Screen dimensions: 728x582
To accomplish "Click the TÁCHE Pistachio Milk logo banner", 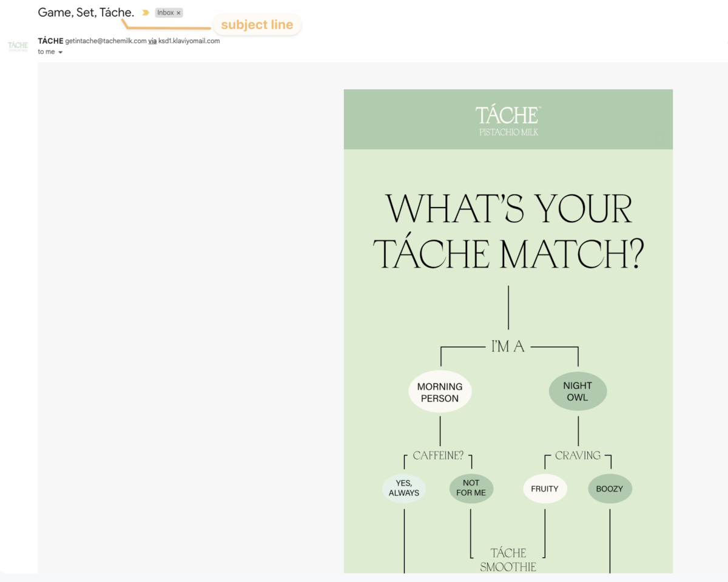I will click(508, 119).
